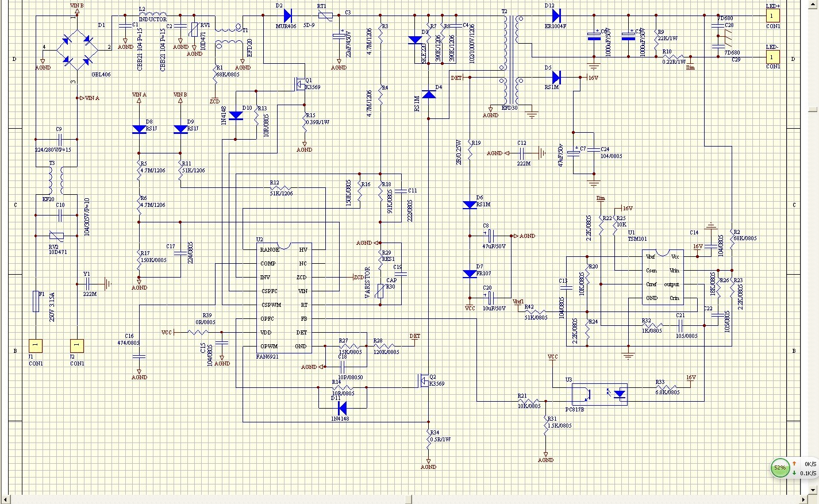Click the green download speed arrow
This screenshot has width=819, height=504.
click(x=794, y=473)
